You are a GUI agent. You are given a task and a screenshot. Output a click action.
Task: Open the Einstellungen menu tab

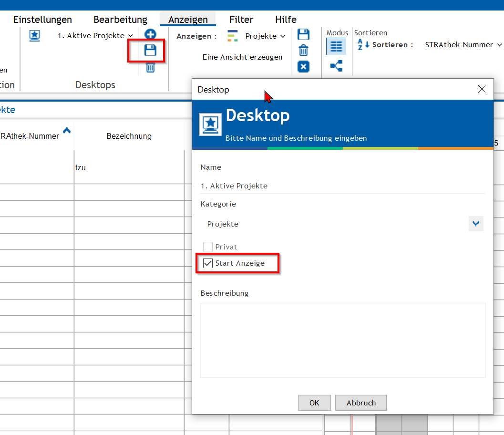(x=42, y=19)
